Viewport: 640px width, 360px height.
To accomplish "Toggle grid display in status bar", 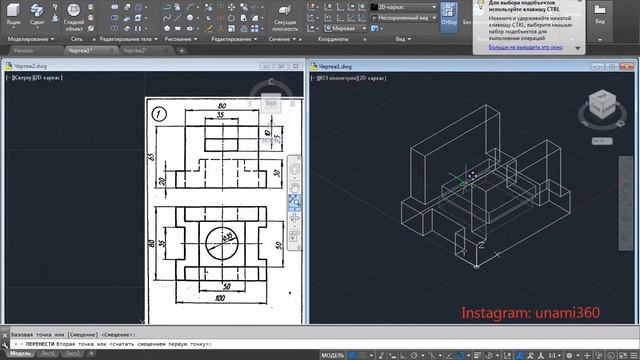I will [x=352, y=356].
